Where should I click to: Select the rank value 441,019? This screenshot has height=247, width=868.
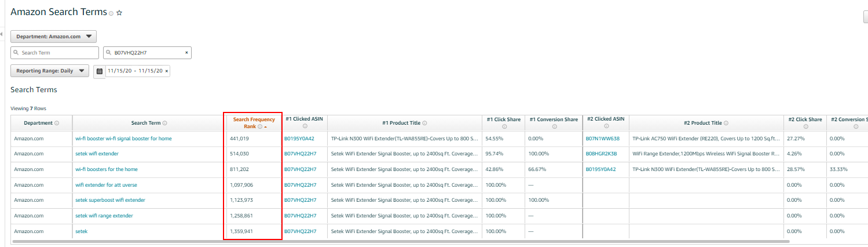[239, 139]
